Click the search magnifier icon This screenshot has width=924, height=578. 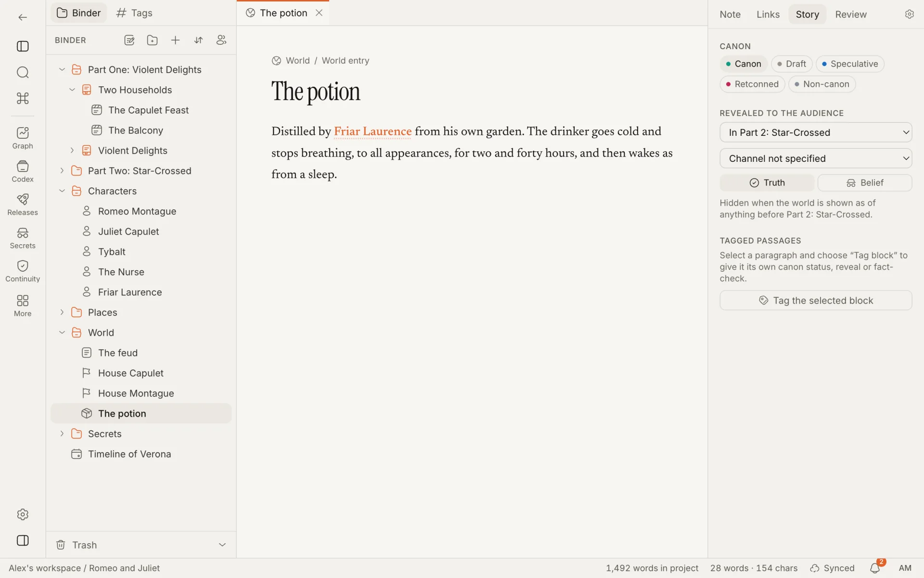[23, 72]
